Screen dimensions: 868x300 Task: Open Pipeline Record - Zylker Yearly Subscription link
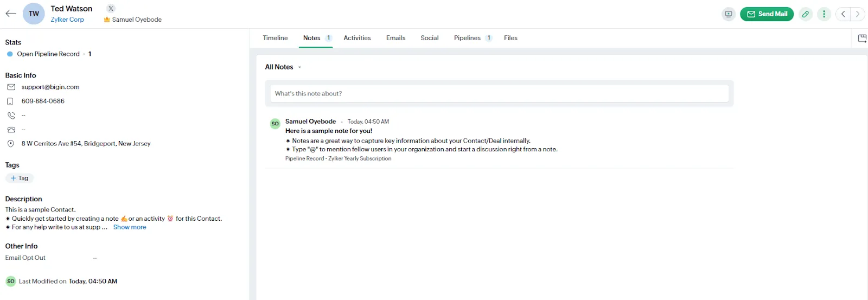(x=338, y=158)
